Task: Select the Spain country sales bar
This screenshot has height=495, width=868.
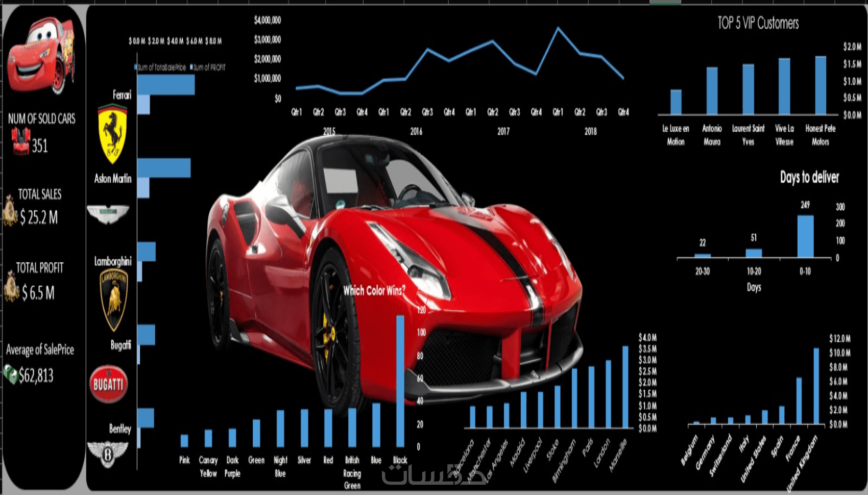Action: 782,415
